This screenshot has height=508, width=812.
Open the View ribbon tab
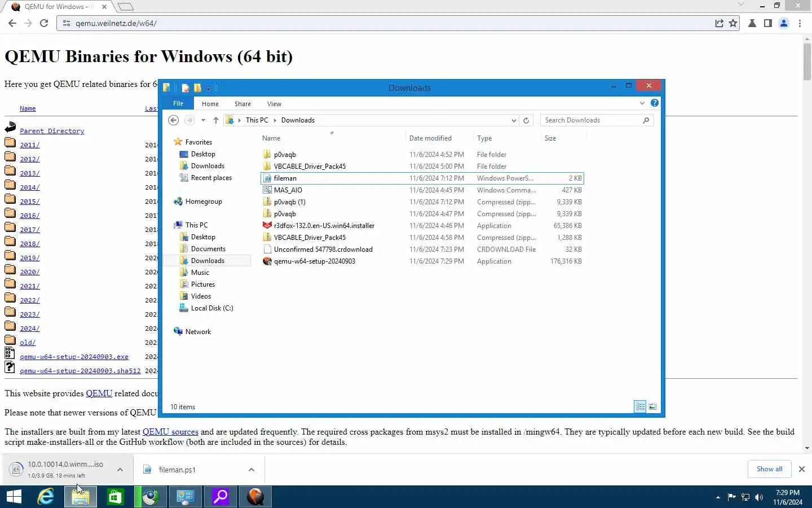274,103
